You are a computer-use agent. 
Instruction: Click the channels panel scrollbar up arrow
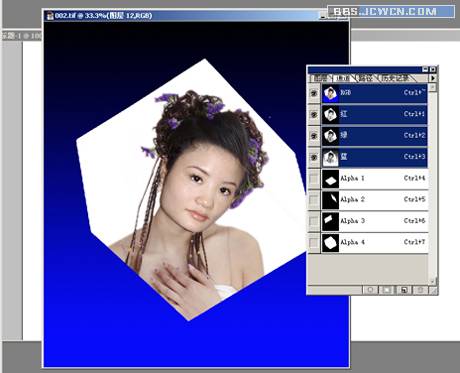click(432, 87)
